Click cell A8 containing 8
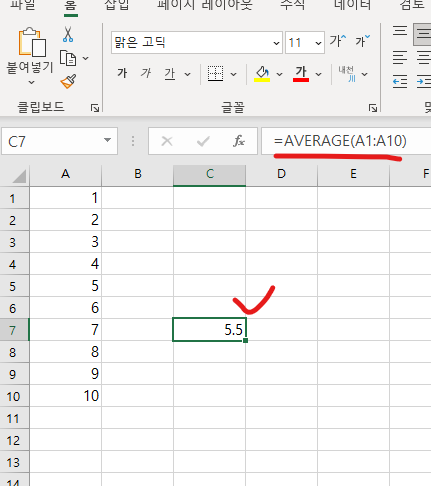The height and width of the screenshot is (486, 431). pyautogui.click(x=66, y=352)
